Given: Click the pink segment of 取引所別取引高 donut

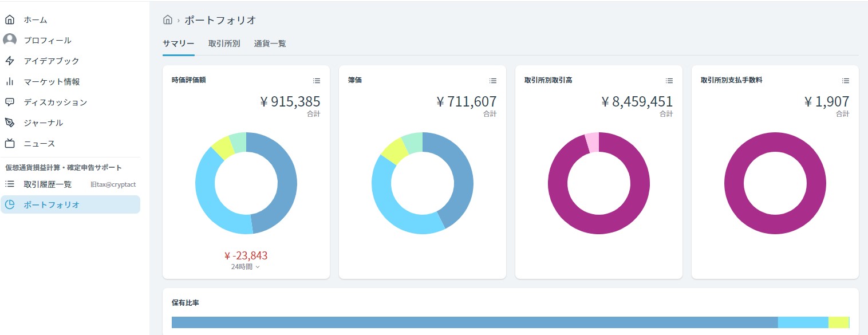Looking at the screenshot, I should coord(592,142).
